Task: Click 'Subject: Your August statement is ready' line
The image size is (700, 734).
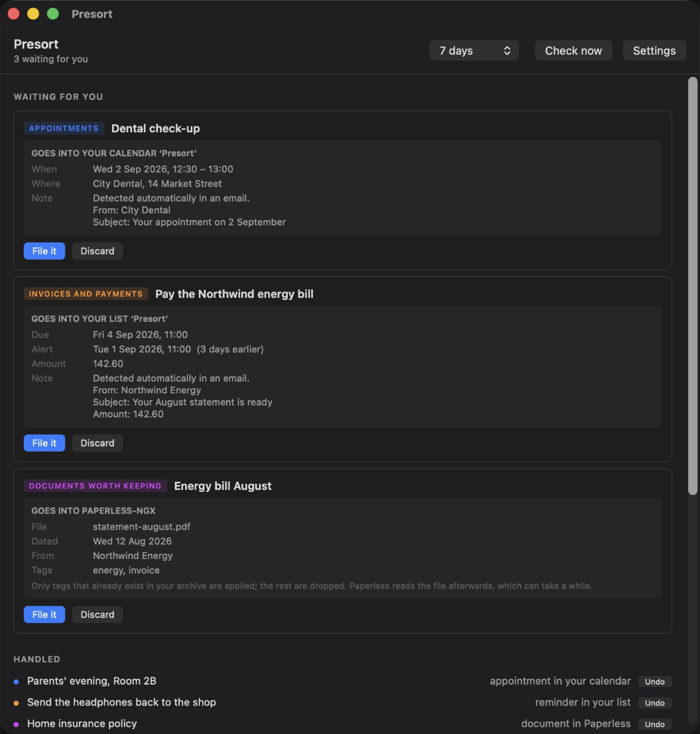Action: [x=183, y=402]
